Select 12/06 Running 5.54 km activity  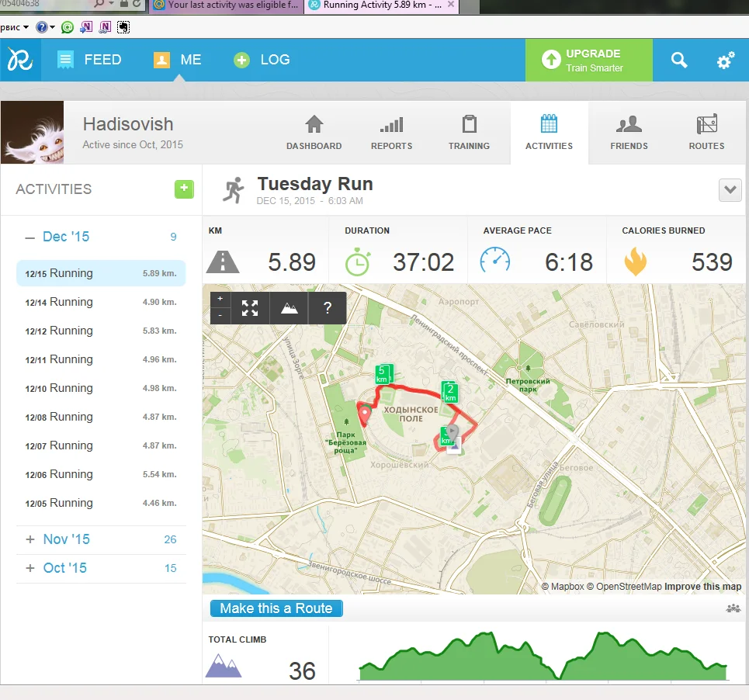tap(101, 473)
